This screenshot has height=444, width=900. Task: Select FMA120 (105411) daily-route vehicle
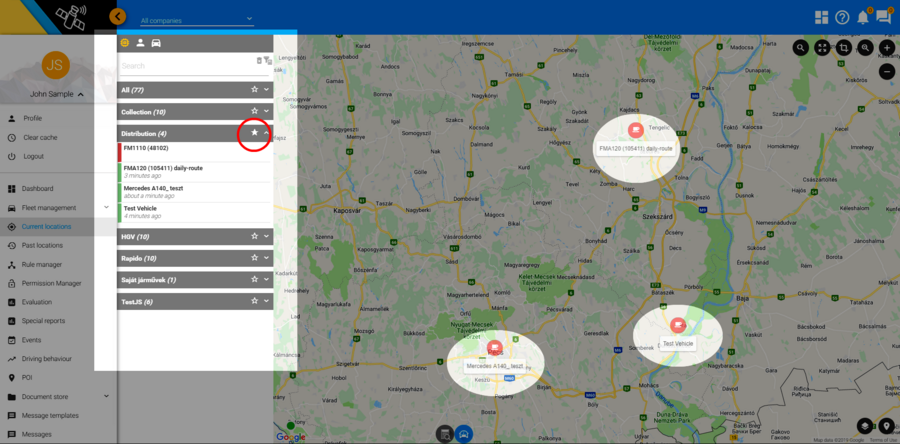click(x=163, y=168)
